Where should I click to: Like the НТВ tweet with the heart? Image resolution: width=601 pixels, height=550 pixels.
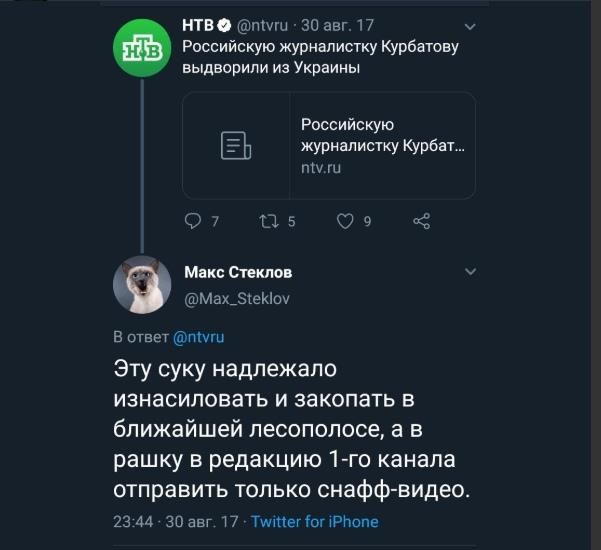(x=346, y=222)
